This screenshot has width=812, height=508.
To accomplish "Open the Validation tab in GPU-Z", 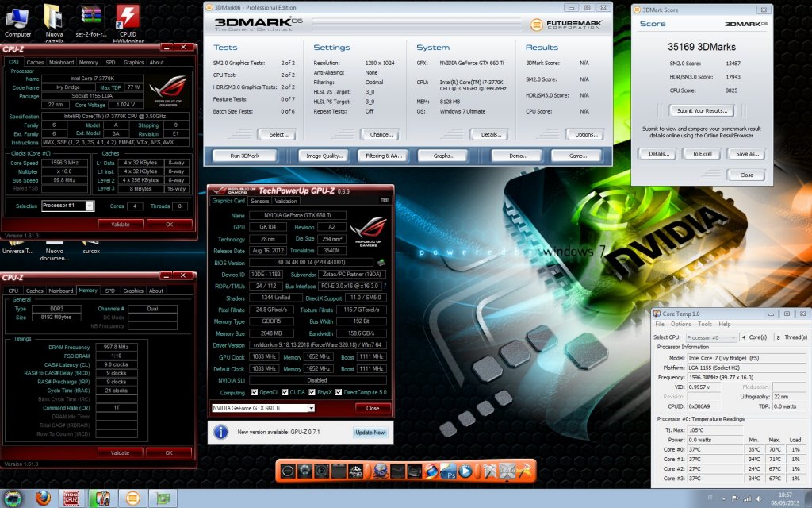I will pyautogui.click(x=285, y=201).
